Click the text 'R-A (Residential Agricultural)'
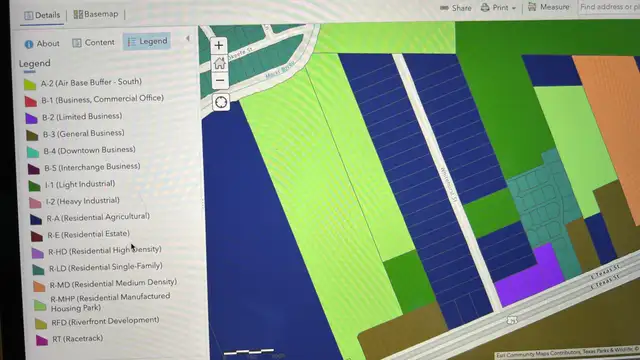640x360 pixels. [98, 217]
